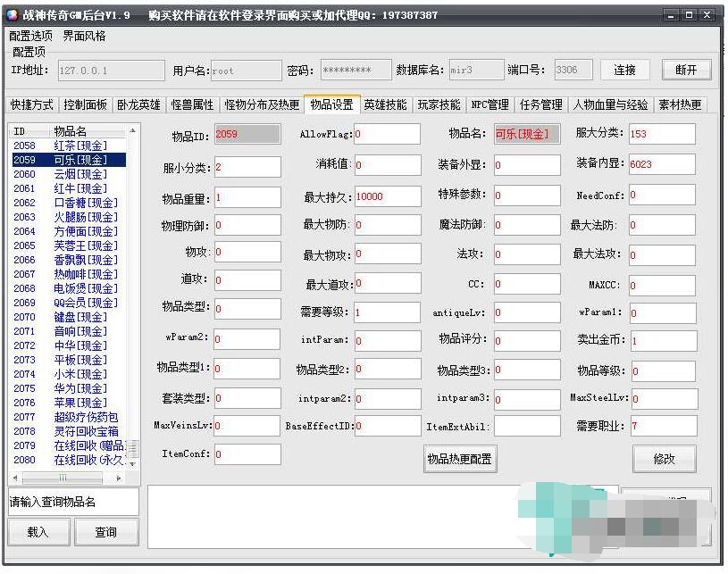Click the item list vertical scrollbar

[x=134, y=295]
